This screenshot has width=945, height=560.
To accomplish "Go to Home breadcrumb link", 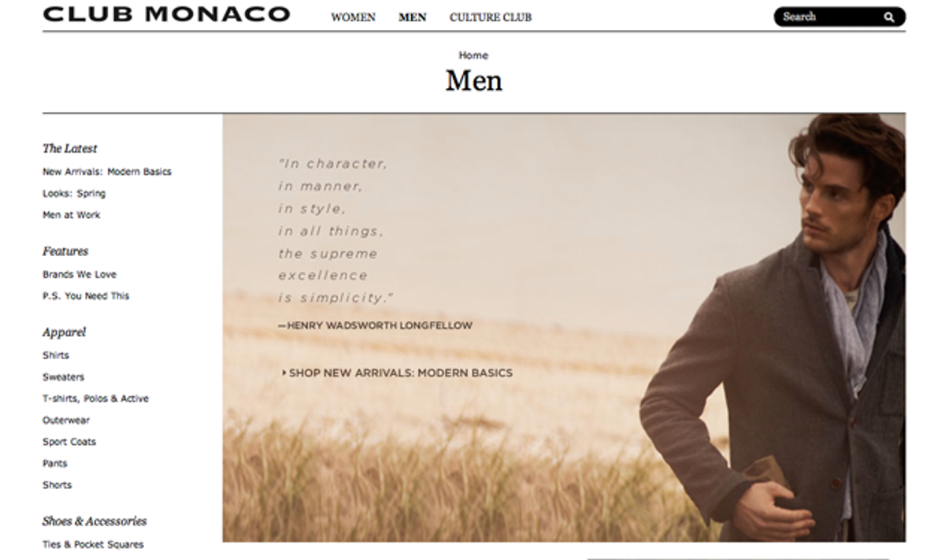I will [x=473, y=55].
